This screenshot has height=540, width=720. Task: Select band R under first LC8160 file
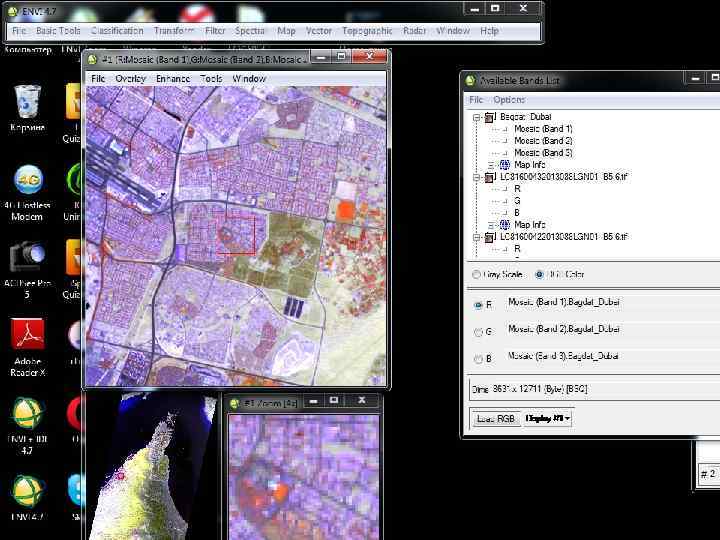[518, 189]
